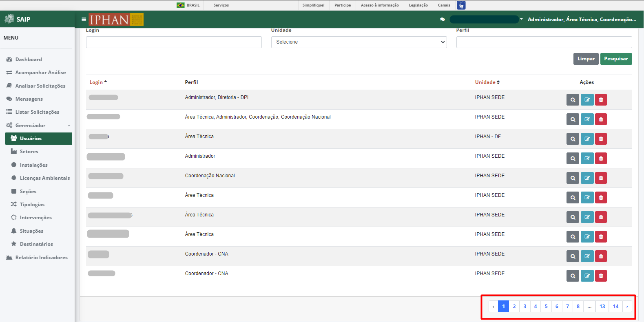
Task: View user in IPHAN - DF row
Action: click(x=573, y=139)
